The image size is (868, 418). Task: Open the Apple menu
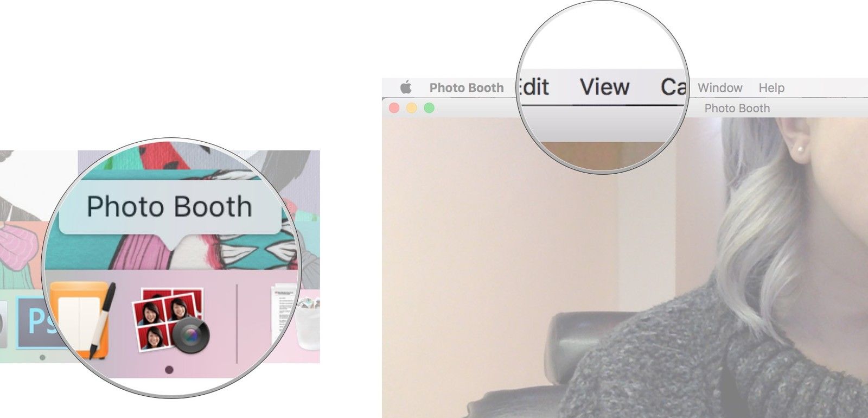(x=406, y=87)
